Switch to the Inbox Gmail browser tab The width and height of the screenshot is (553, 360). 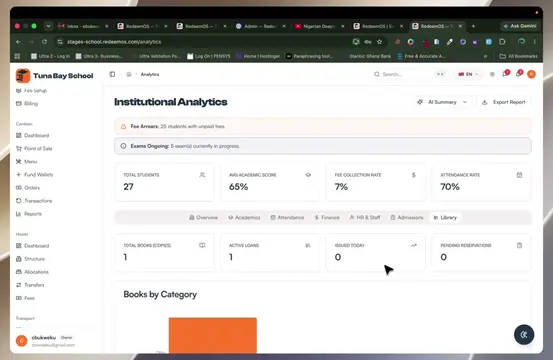point(84,26)
